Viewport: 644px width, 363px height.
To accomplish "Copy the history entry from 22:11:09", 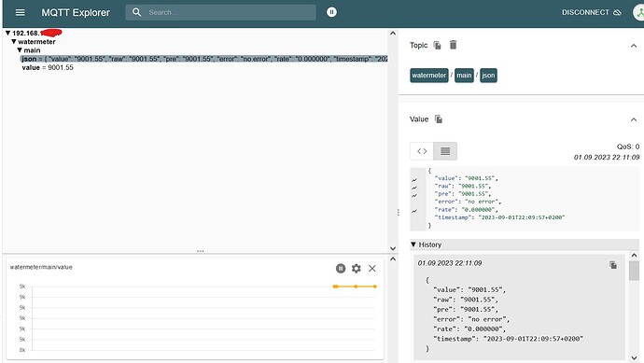I will (613, 265).
